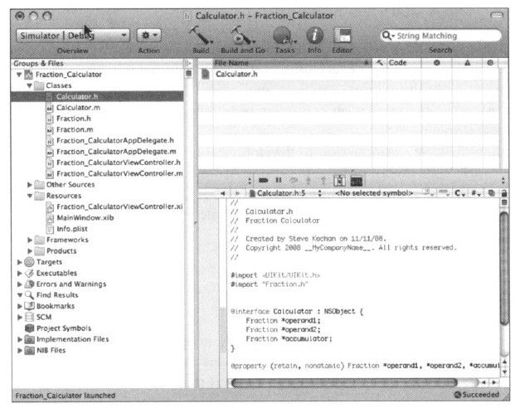Image resolution: width=515 pixels, height=408 pixels.
Task: Collapse the Find Results group
Action: tap(19, 295)
